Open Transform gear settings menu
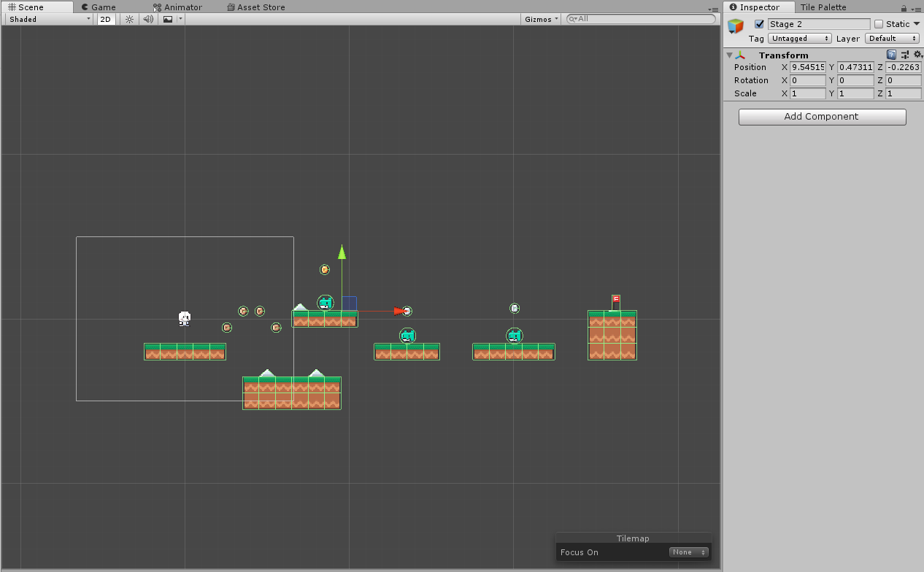 [917, 55]
